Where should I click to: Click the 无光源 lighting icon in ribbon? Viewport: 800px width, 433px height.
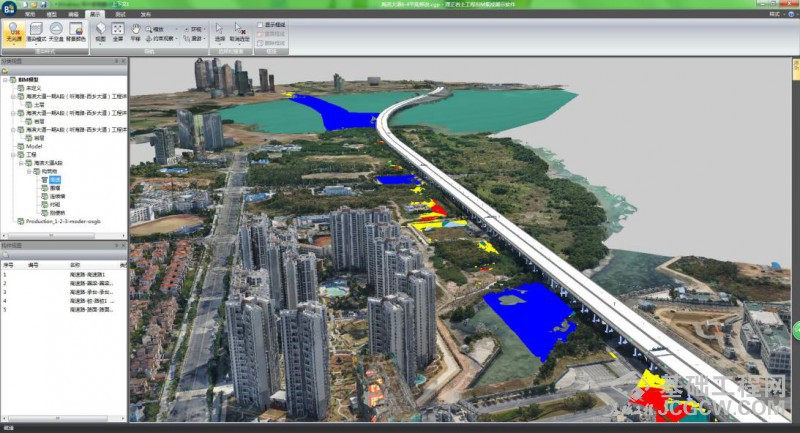14,34
